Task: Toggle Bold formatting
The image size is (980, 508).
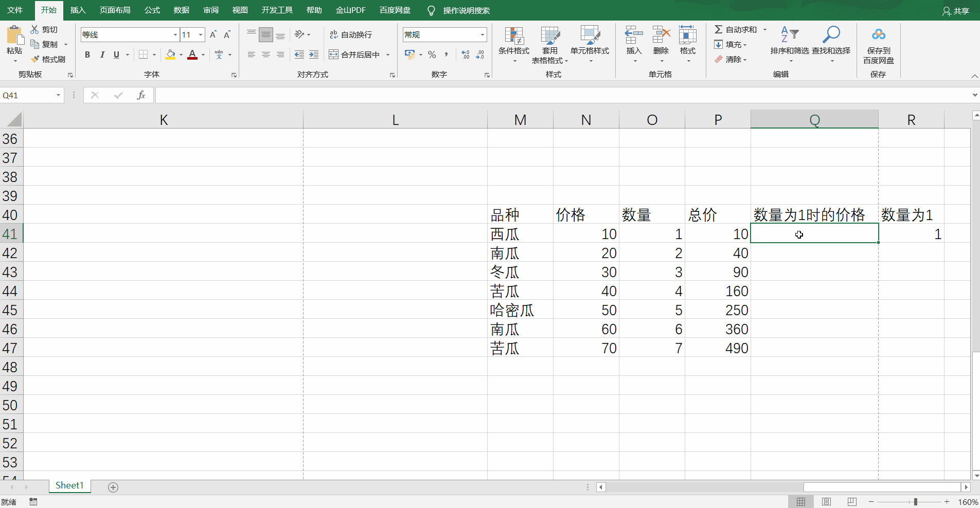Action: (87, 55)
